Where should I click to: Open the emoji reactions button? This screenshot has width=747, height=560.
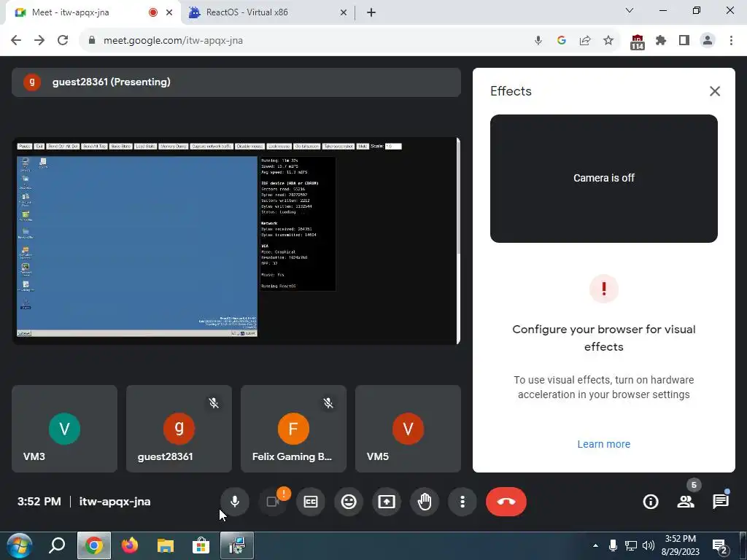349,502
